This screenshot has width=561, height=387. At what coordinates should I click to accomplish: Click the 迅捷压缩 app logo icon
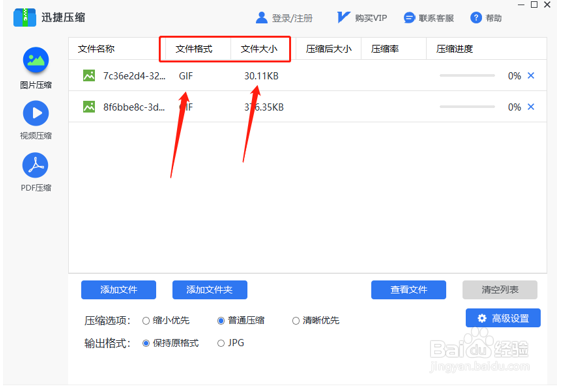pos(25,17)
